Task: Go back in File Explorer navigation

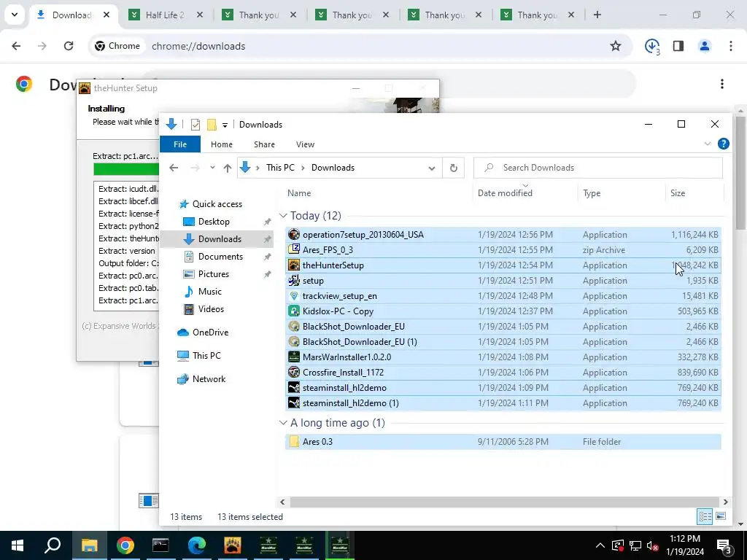Action: tap(174, 168)
